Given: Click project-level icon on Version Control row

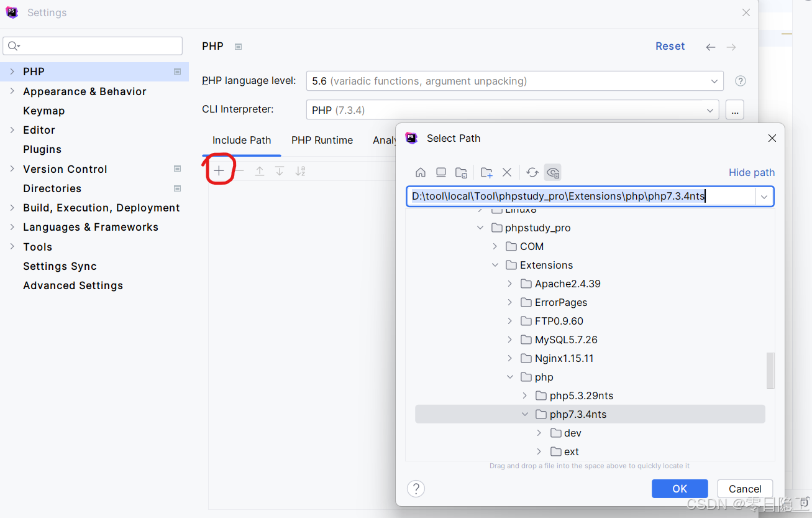Looking at the screenshot, I should pos(177,169).
